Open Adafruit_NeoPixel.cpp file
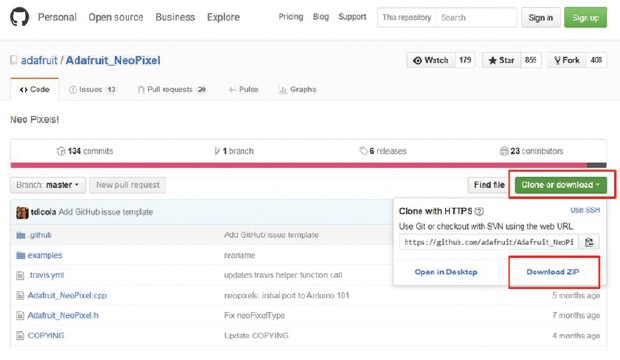Screen dimensions: 620x360 [x=67, y=295]
